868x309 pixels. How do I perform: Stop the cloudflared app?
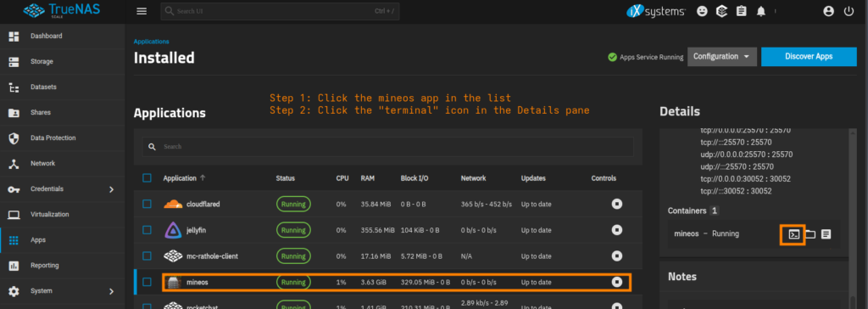[x=617, y=204]
